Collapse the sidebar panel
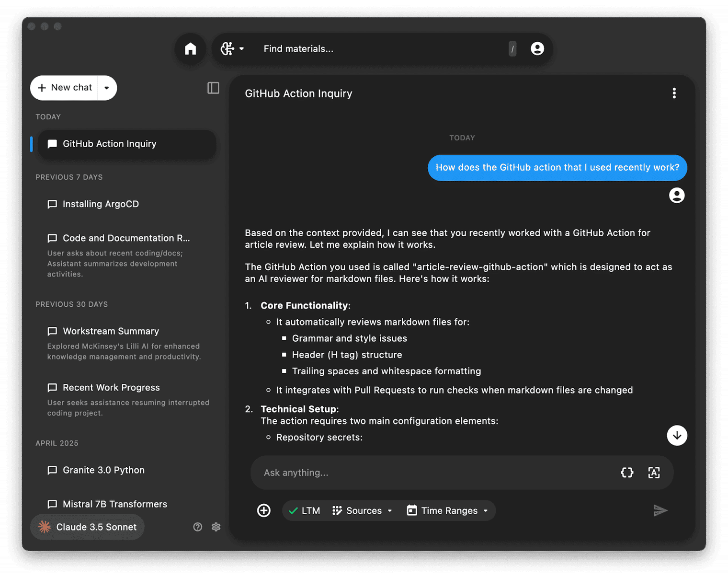Viewport: 728px width, 578px height. point(213,88)
